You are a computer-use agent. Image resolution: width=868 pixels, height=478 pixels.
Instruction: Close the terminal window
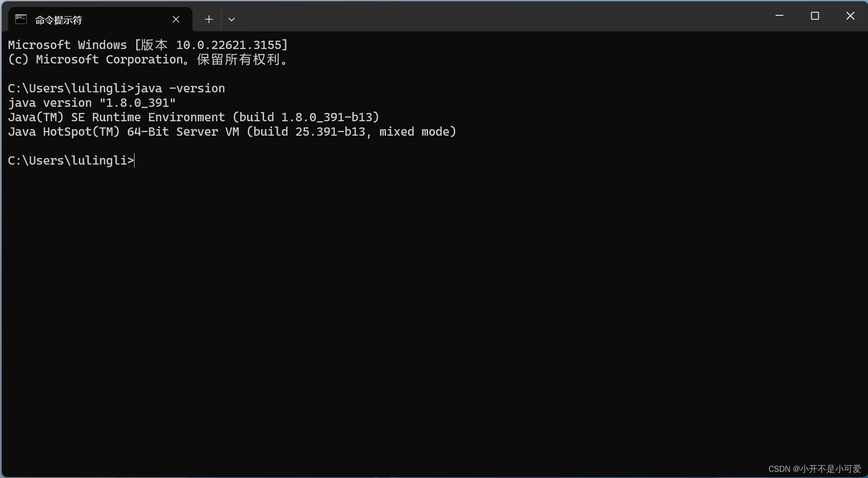pyautogui.click(x=850, y=16)
